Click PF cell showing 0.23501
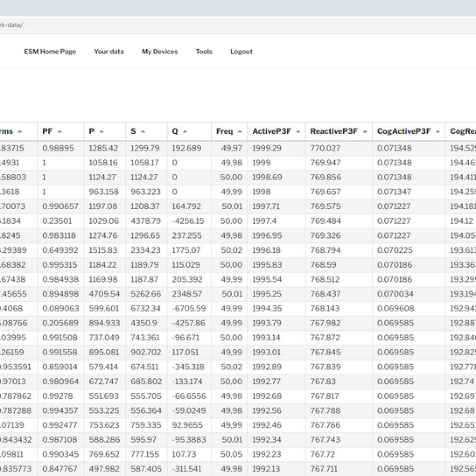 pyautogui.click(x=57, y=221)
